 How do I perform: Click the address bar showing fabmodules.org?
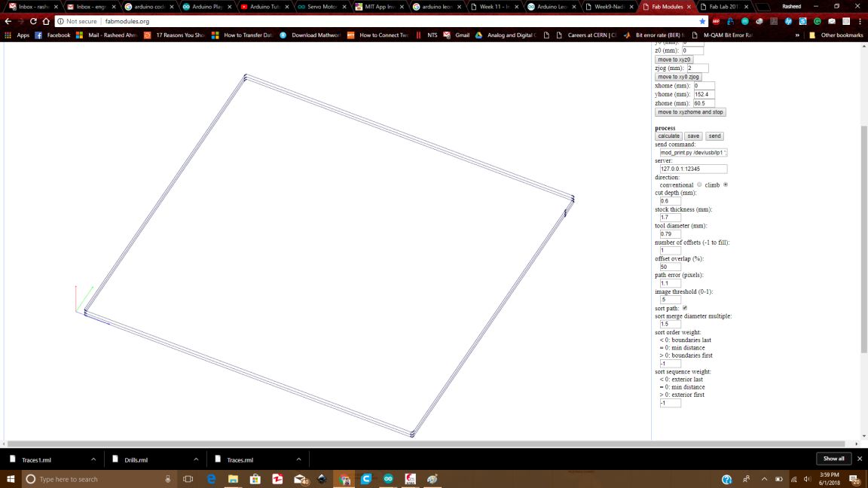[382, 21]
